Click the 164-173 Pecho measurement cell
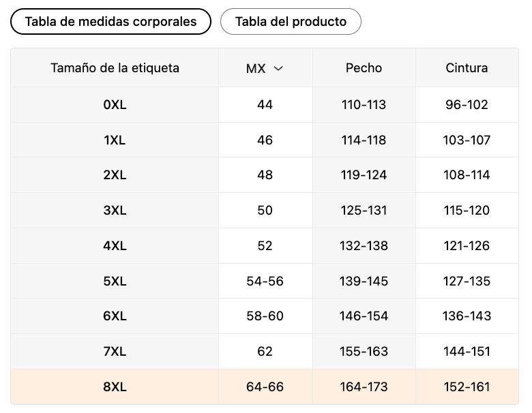Viewport: 532px width, 413px height. [x=364, y=386]
